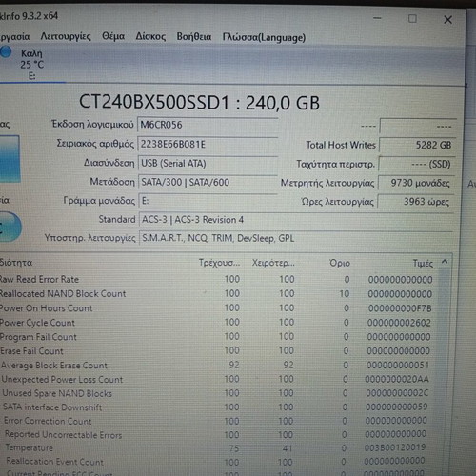This screenshot has height=476, width=476.
Task: Click the drive letter field E:
Action: tap(208, 201)
